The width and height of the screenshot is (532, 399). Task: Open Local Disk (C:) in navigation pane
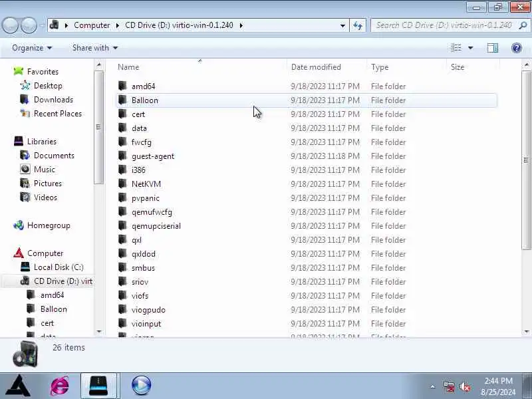pos(59,267)
